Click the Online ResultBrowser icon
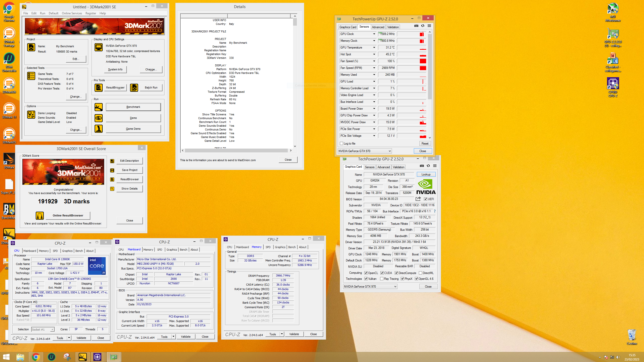The height and width of the screenshot is (362, 644). tap(40, 215)
